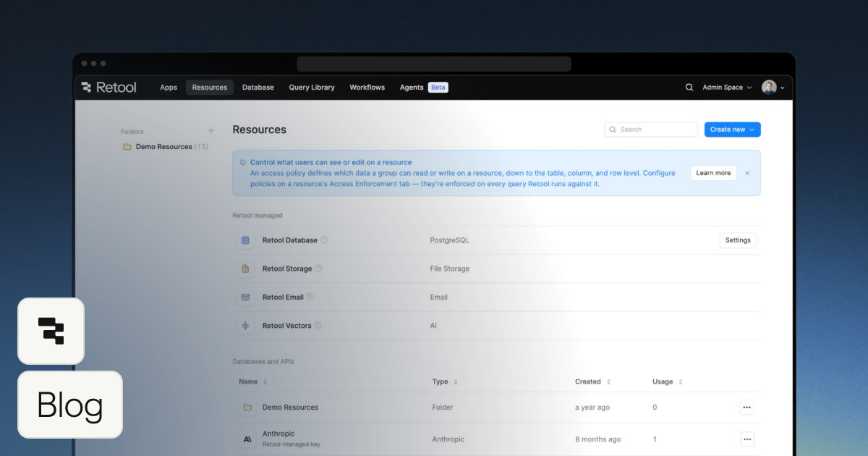Click the 'Control what users can see' banner title

(x=331, y=162)
